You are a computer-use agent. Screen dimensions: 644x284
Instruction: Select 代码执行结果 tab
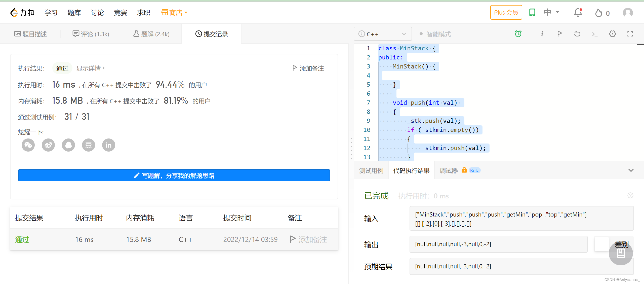[411, 170]
